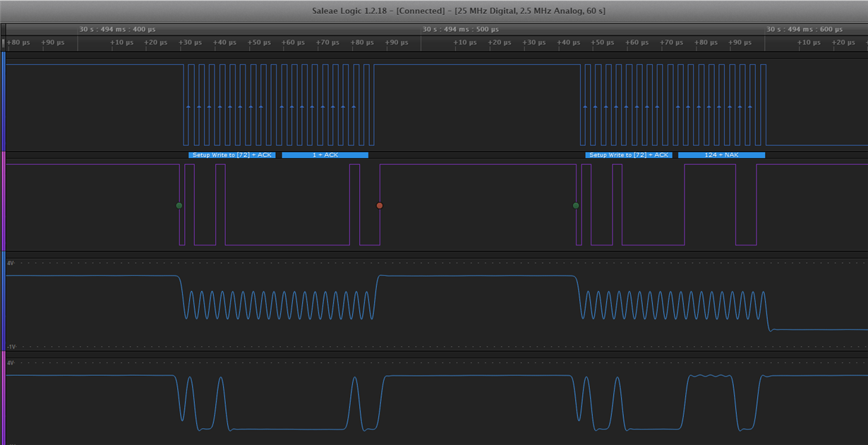Select the '1 + ACK' decoded data bubble
Viewport: 868px width, 445px height.
pos(325,154)
